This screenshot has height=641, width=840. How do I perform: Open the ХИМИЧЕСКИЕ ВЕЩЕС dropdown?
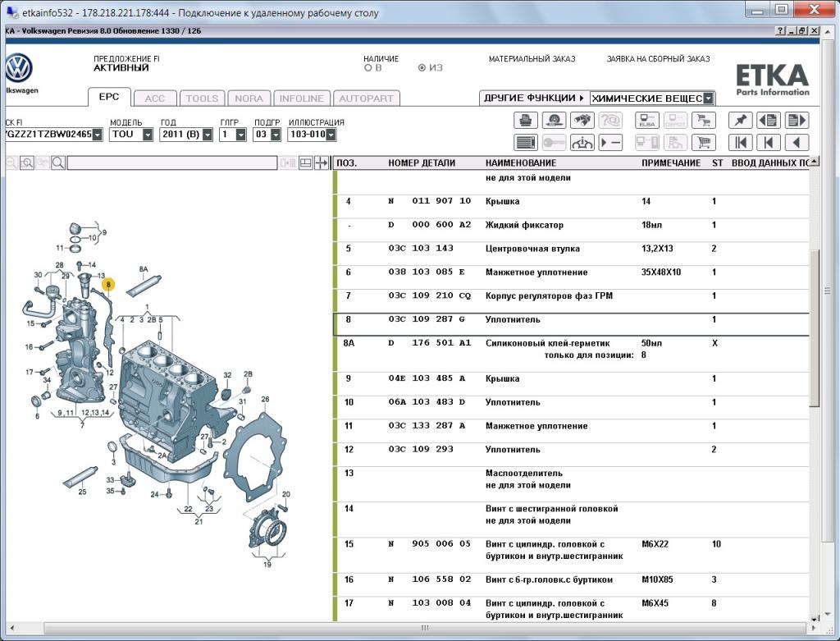[x=708, y=98]
